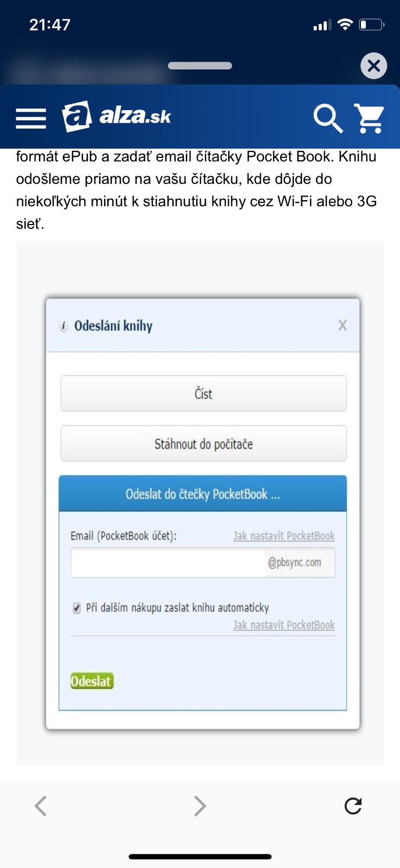Open the search magnifier
The height and width of the screenshot is (868, 400).
coord(327,118)
